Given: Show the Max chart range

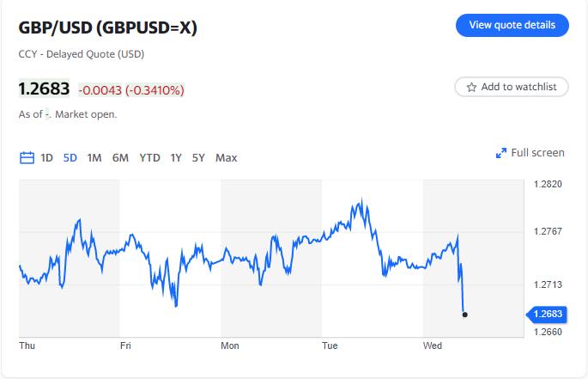Looking at the screenshot, I should 227,157.
